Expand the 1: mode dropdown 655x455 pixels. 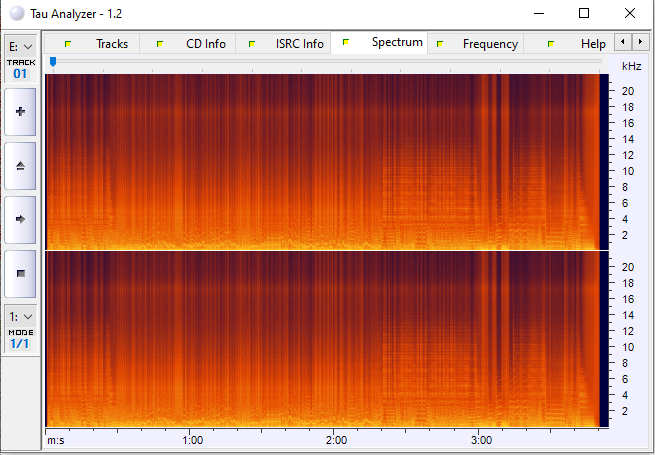[x=20, y=317]
